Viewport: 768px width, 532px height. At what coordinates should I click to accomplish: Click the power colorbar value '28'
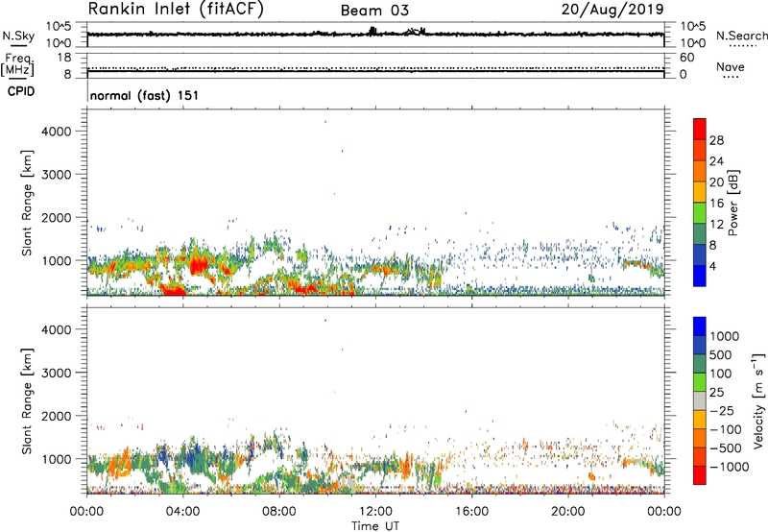[716, 140]
